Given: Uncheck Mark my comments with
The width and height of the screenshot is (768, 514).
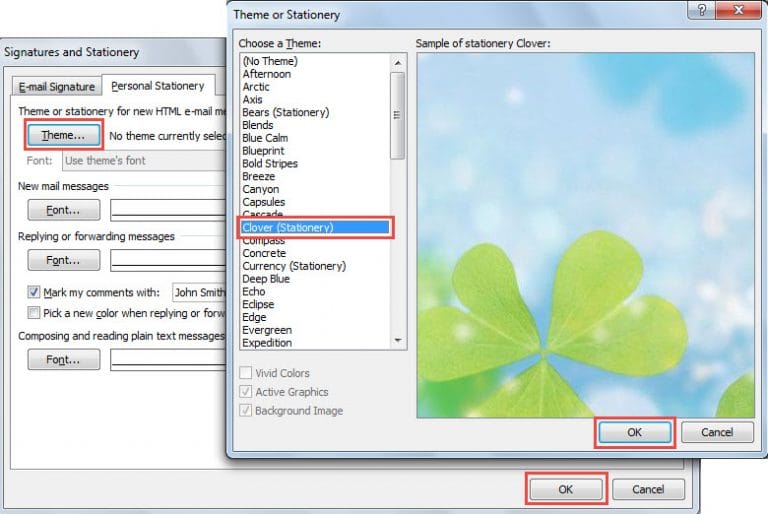Looking at the screenshot, I should pos(33,293).
